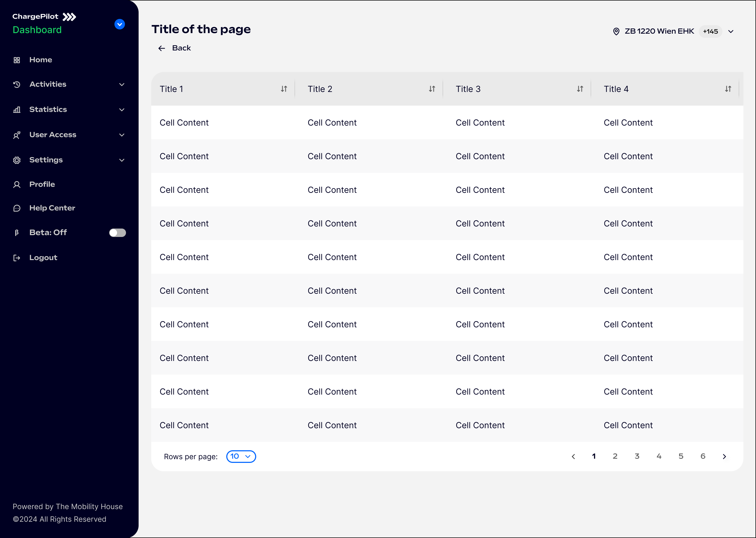Click the Settings gear icon
Viewport: 756px width, 538px height.
click(x=17, y=160)
